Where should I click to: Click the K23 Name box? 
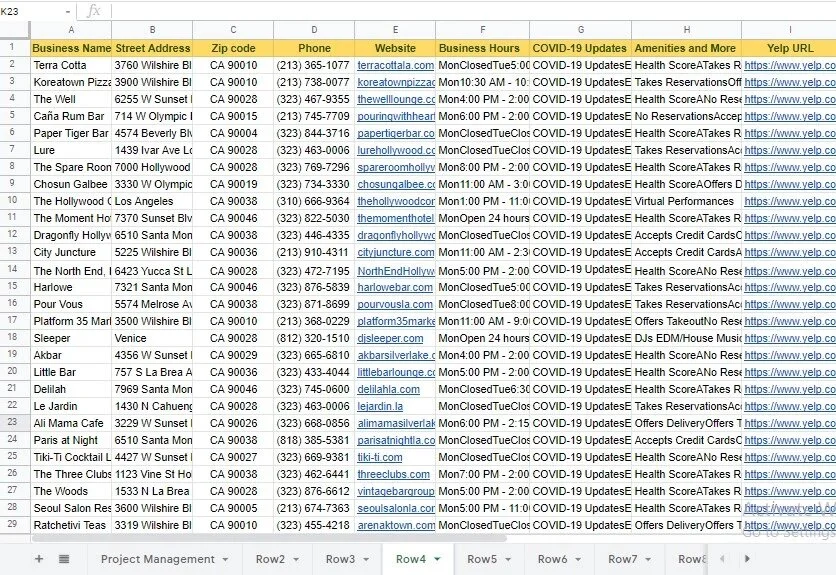point(32,11)
